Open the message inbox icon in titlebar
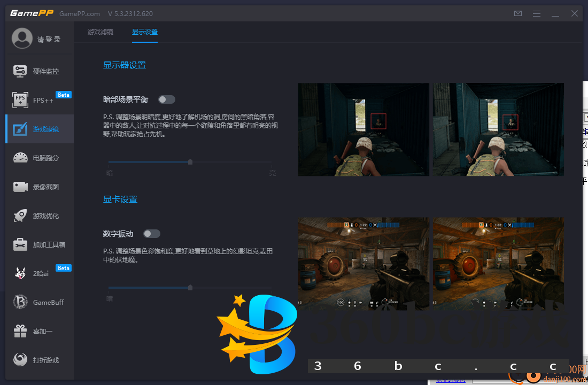This screenshot has height=385, width=588. tap(517, 13)
